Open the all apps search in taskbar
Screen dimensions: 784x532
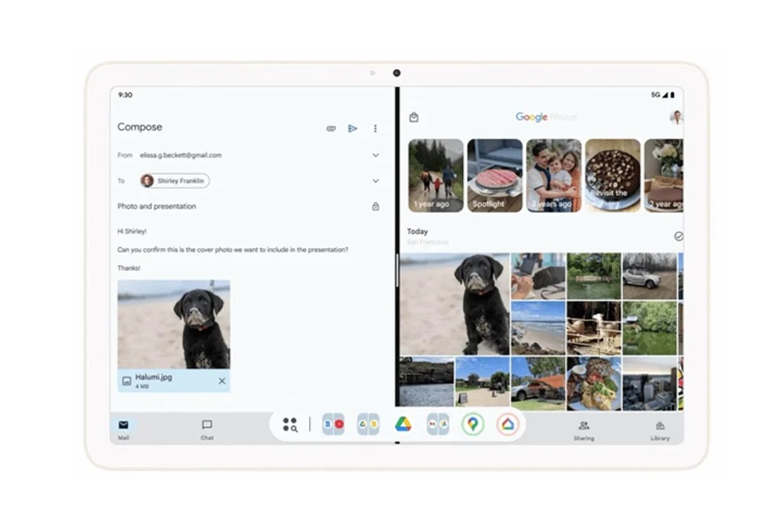[290, 425]
